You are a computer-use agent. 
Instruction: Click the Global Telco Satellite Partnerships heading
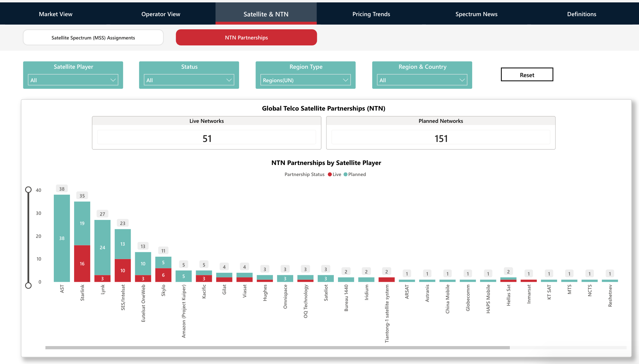click(x=323, y=108)
